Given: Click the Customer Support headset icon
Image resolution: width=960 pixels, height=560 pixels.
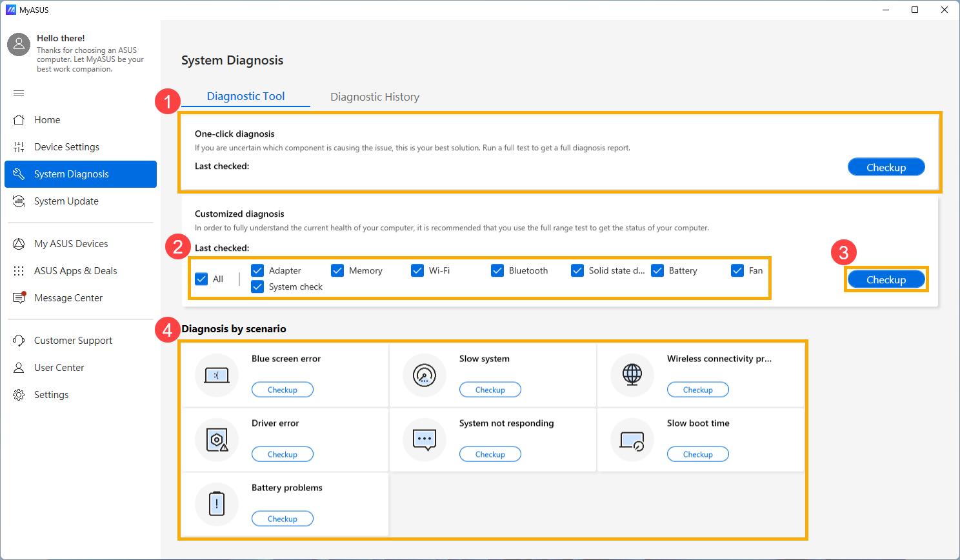Looking at the screenshot, I should coord(19,341).
